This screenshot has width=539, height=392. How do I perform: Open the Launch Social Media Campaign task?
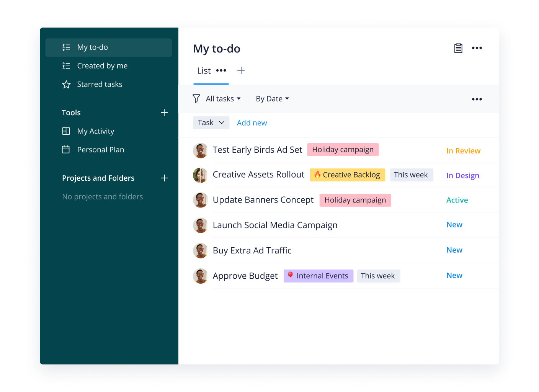[275, 225]
